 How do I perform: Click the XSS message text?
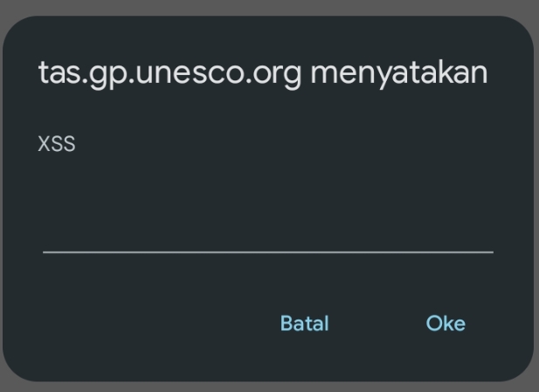tap(57, 145)
